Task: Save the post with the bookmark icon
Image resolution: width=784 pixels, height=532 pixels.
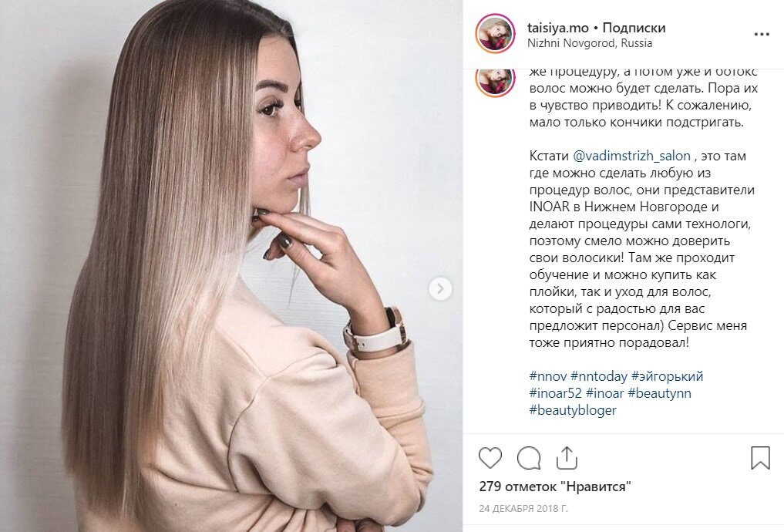Action: pyautogui.click(x=760, y=458)
